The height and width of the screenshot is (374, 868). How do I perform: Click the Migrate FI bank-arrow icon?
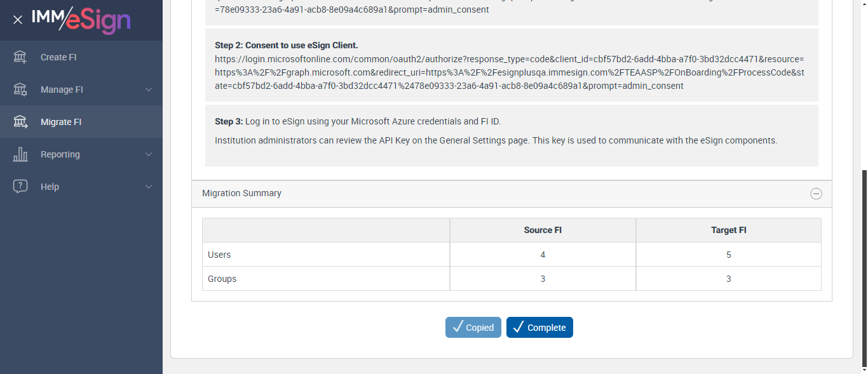pyautogui.click(x=20, y=122)
